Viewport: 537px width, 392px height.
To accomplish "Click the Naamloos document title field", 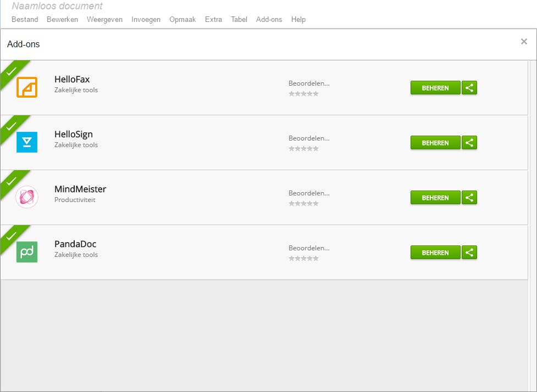I will click(x=57, y=6).
